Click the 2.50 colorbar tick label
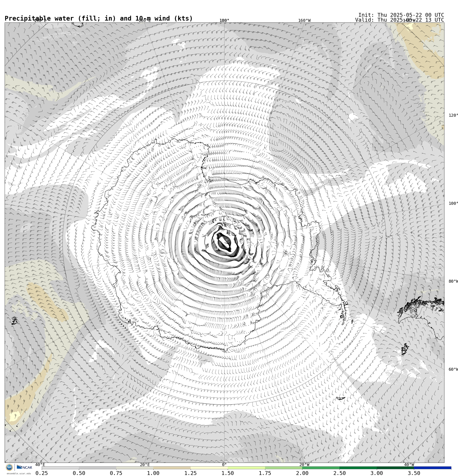 (339, 473)
